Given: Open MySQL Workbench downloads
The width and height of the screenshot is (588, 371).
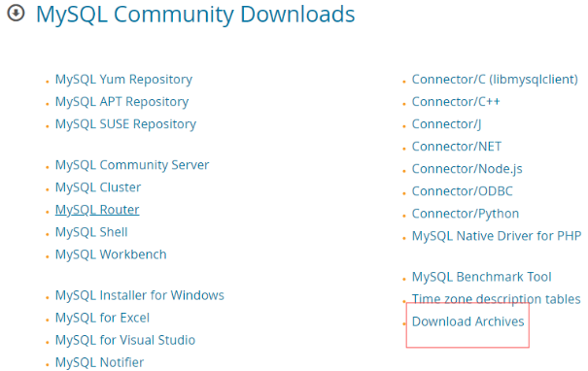Looking at the screenshot, I should [111, 254].
